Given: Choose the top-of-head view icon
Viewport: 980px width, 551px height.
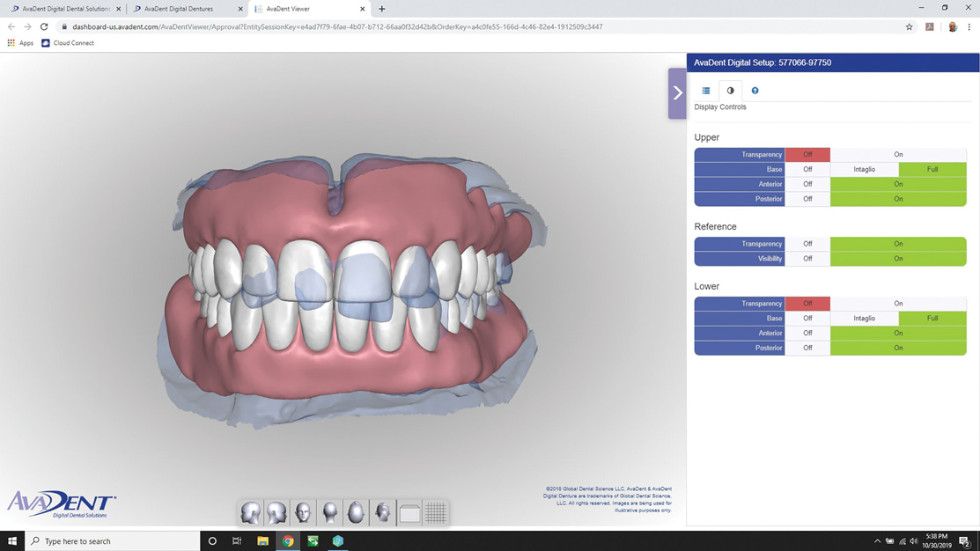Looking at the screenshot, I should click(357, 512).
